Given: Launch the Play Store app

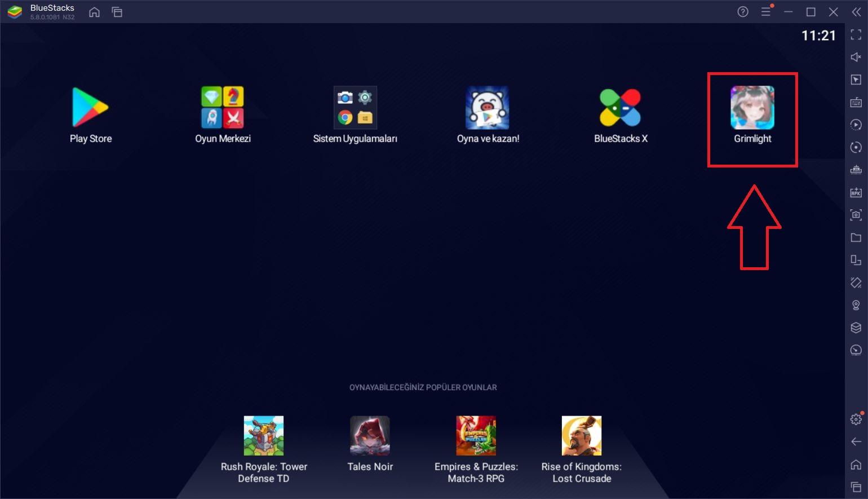Looking at the screenshot, I should pyautogui.click(x=90, y=108).
